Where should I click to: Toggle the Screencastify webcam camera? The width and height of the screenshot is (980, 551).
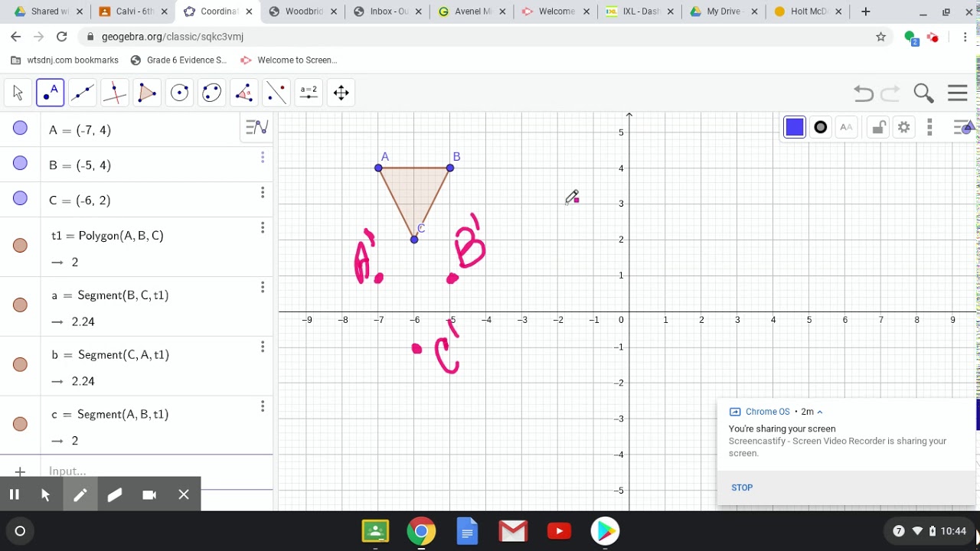[x=149, y=494]
